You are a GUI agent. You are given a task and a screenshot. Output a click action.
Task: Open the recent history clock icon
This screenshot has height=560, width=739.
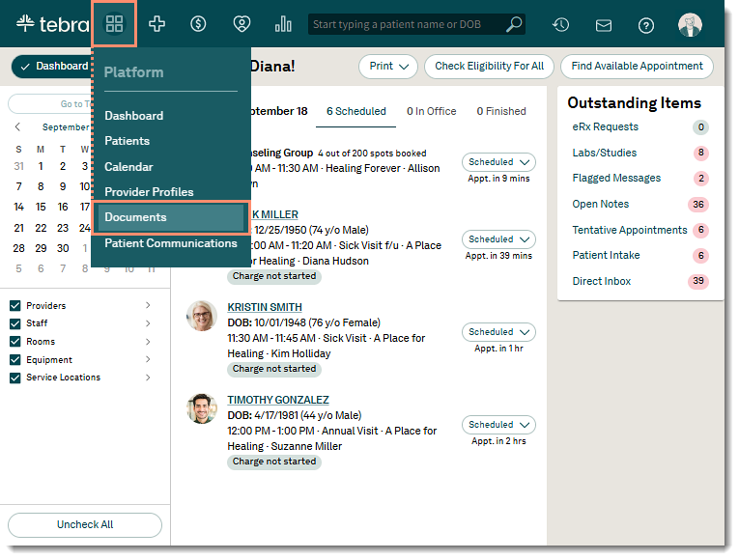[x=560, y=25]
